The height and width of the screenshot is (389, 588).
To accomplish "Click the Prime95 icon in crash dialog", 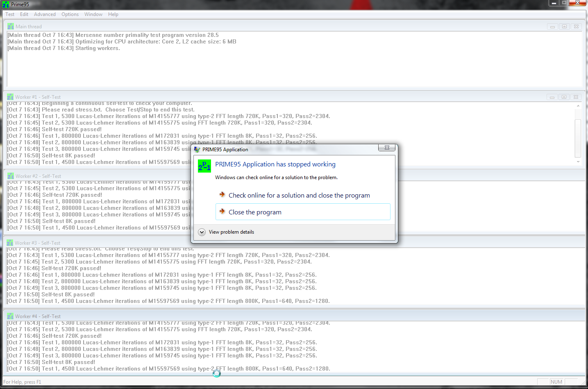I will (x=204, y=166).
